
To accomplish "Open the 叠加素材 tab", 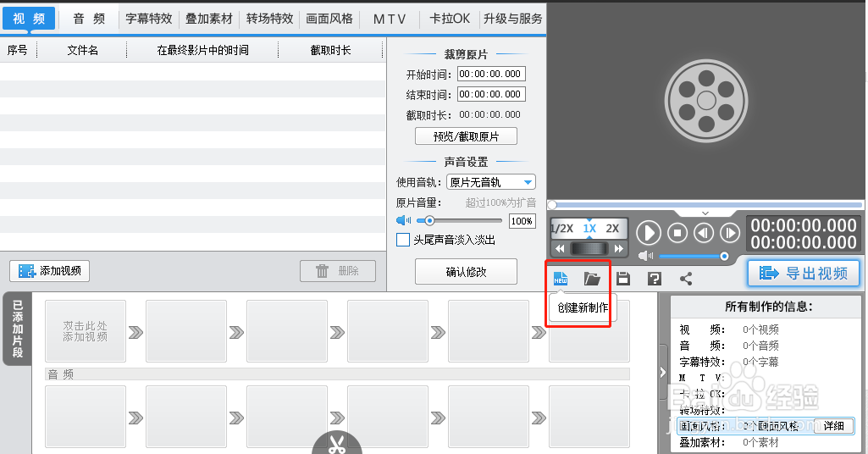I will [x=208, y=19].
